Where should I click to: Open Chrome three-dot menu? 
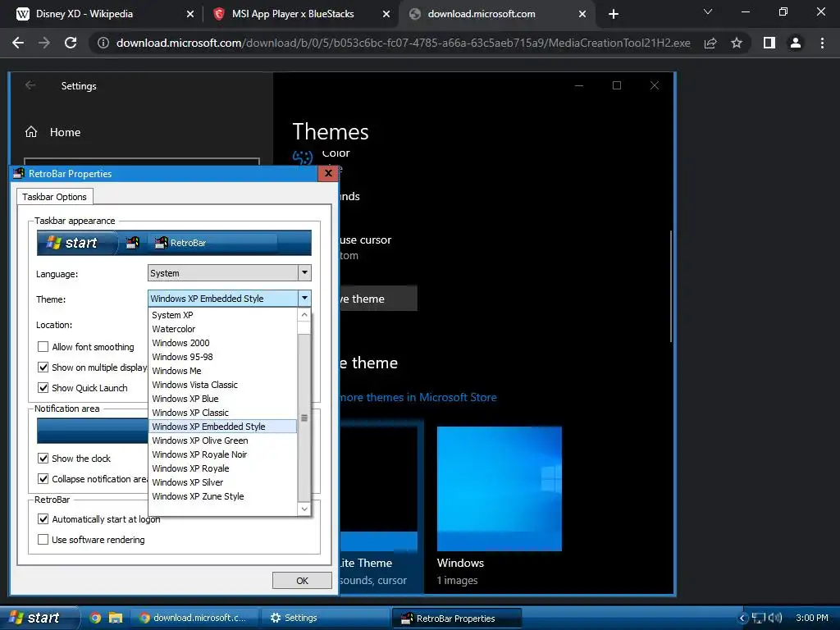822,43
